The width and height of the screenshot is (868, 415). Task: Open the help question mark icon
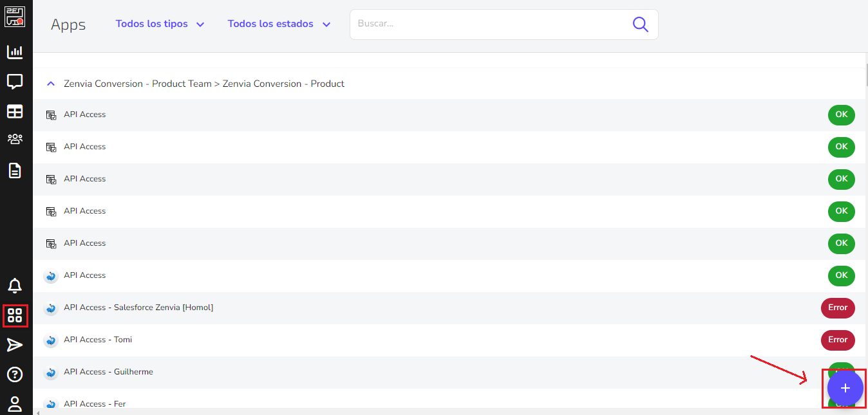pyautogui.click(x=15, y=374)
